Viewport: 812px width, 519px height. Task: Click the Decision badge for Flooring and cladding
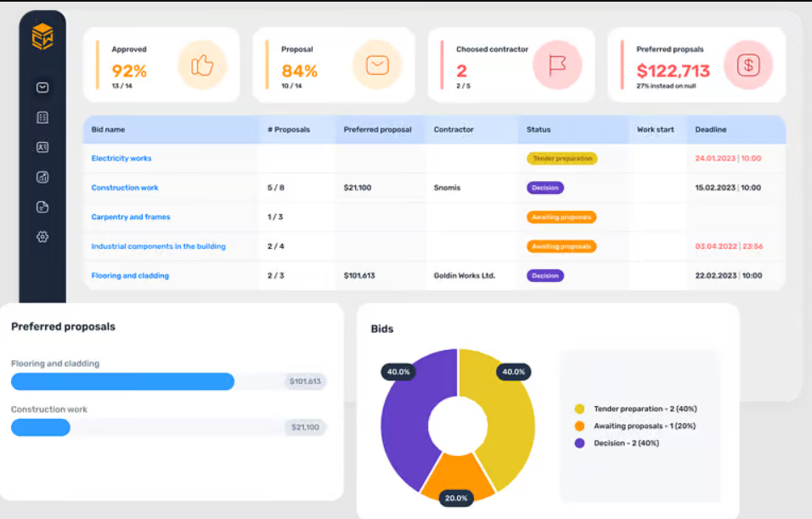[544, 276]
